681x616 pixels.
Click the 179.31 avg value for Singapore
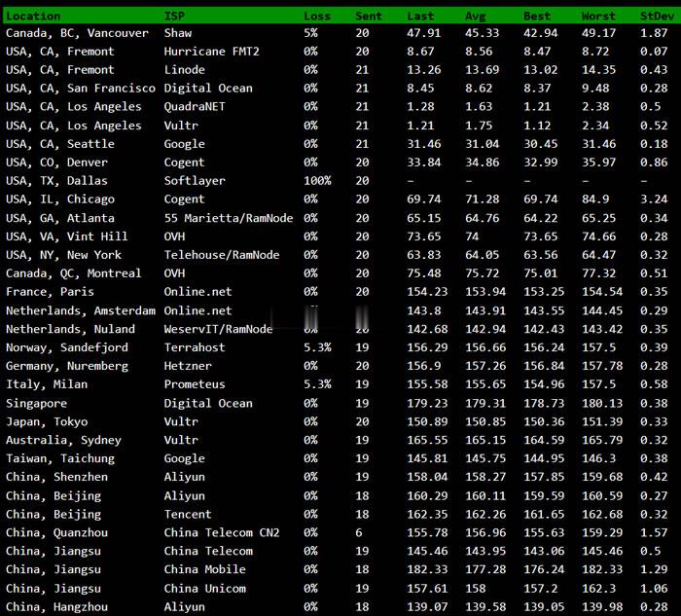(485, 403)
